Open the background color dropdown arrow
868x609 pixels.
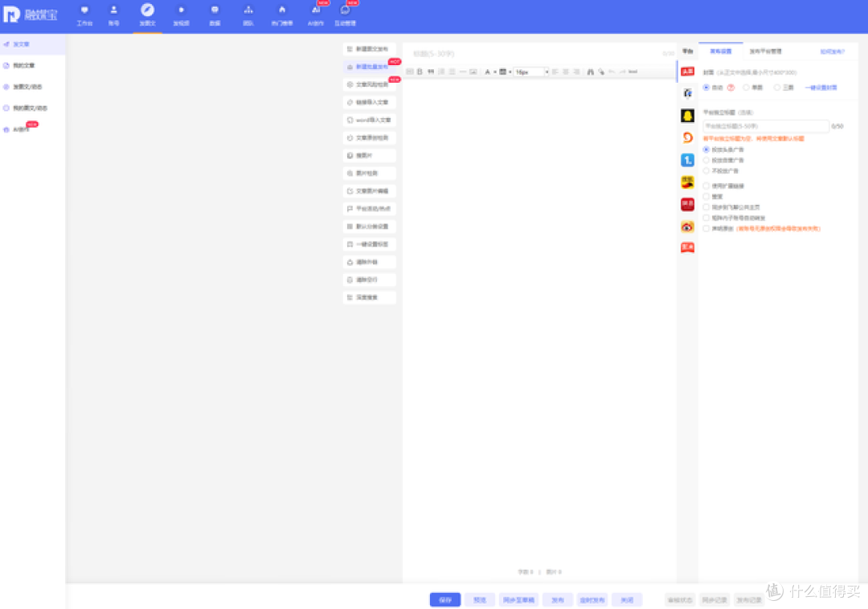[x=510, y=72]
